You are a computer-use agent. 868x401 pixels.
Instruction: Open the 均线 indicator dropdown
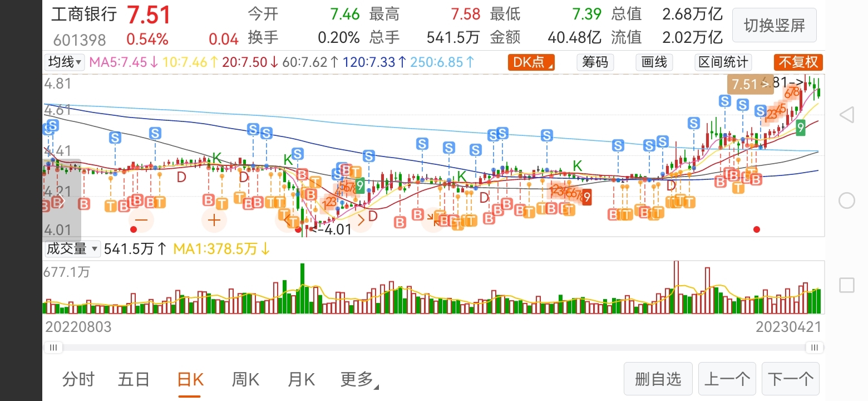(x=65, y=62)
